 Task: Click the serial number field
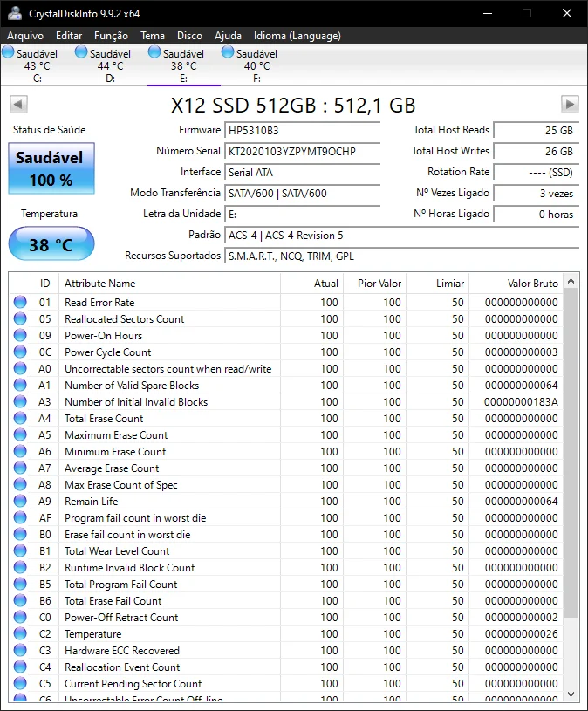point(303,152)
